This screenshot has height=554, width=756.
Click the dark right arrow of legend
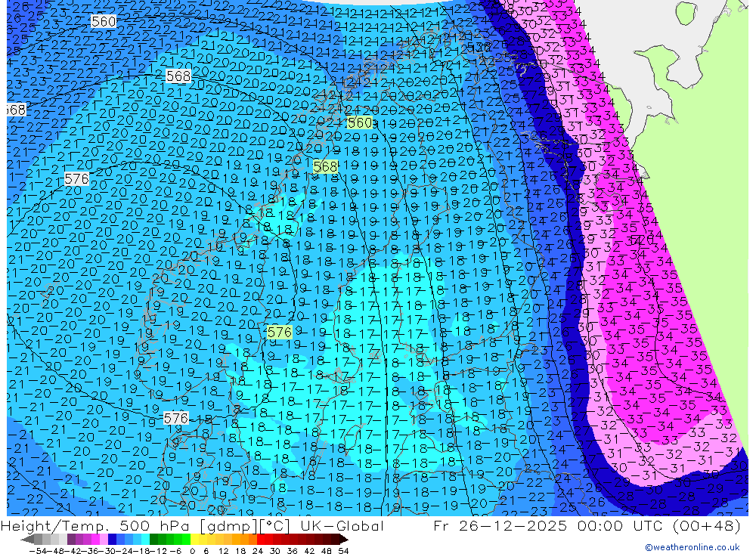coord(344,539)
